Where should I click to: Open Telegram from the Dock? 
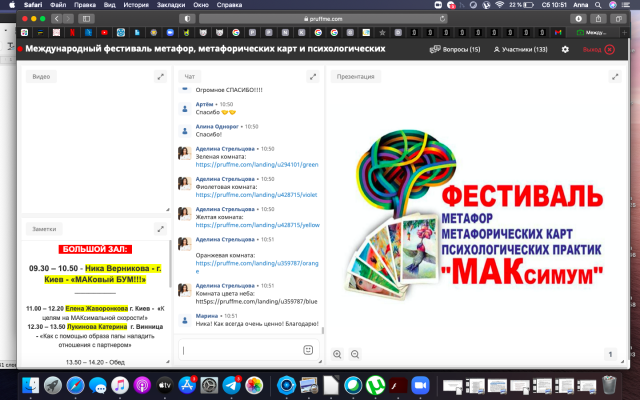[x=231, y=386]
